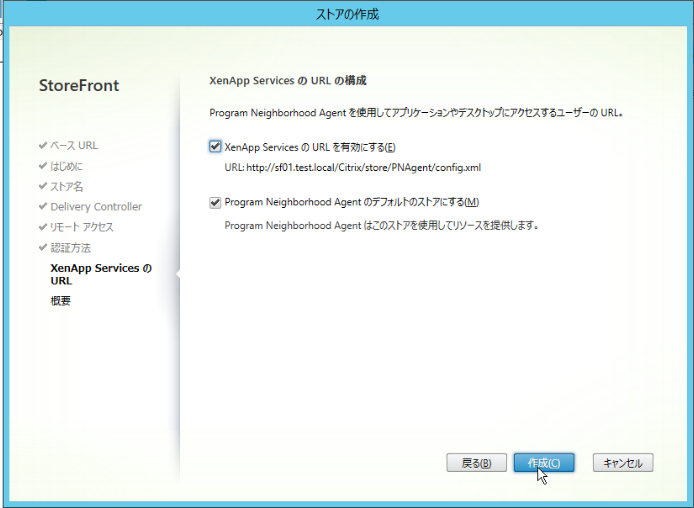Select the 'XenApp Services の URL' wizard step
Image resolution: width=694 pixels, height=508 pixels.
[101, 274]
